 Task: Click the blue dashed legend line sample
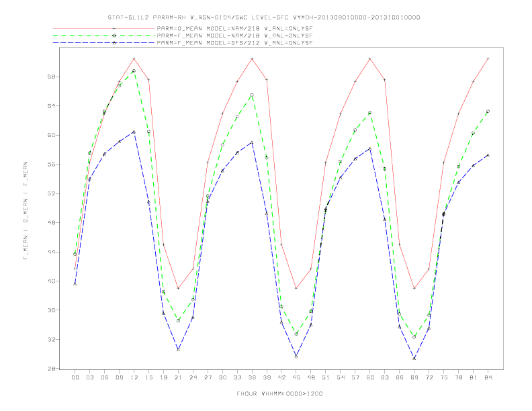[104, 43]
